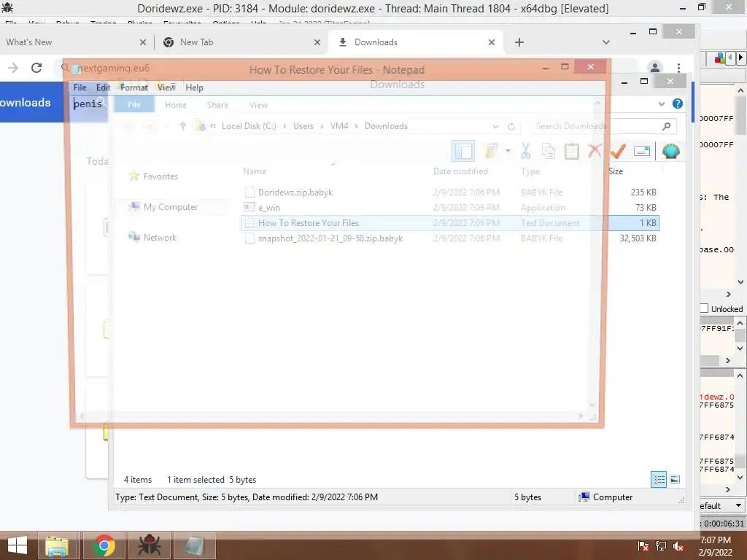Click the scissors Cut icon in Explorer
Image resolution: width=747 pixels, height=560 pixels.
coord(525,151)
